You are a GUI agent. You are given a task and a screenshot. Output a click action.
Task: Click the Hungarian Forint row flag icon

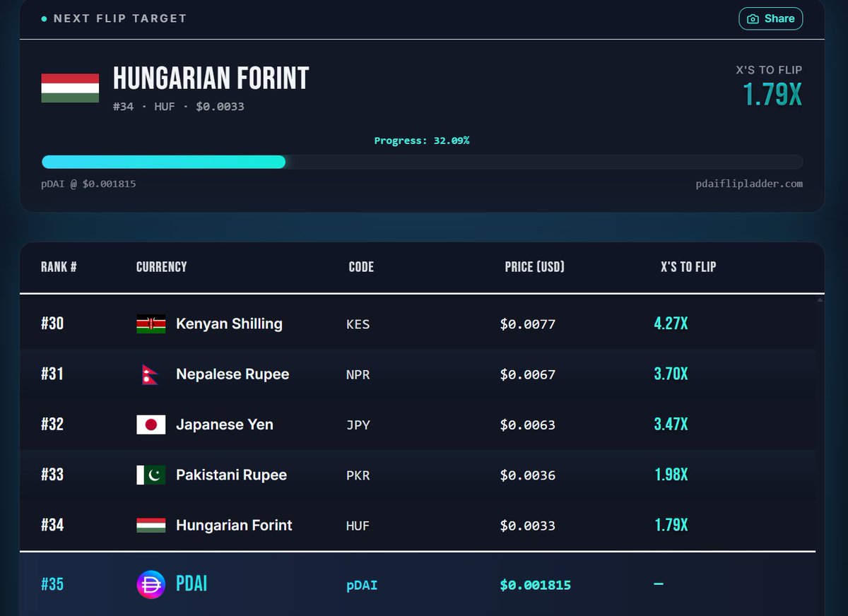(151, 526)
